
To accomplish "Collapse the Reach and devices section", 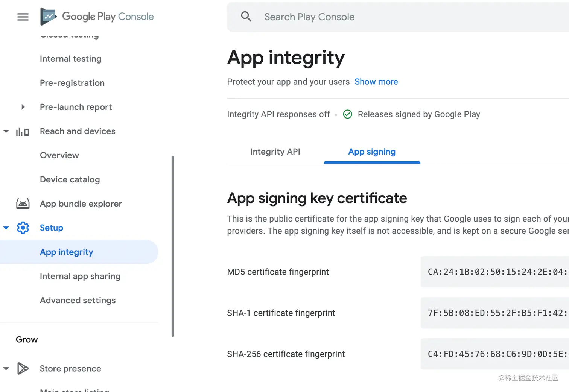I will pyautogui.click(x=6, y=132).
